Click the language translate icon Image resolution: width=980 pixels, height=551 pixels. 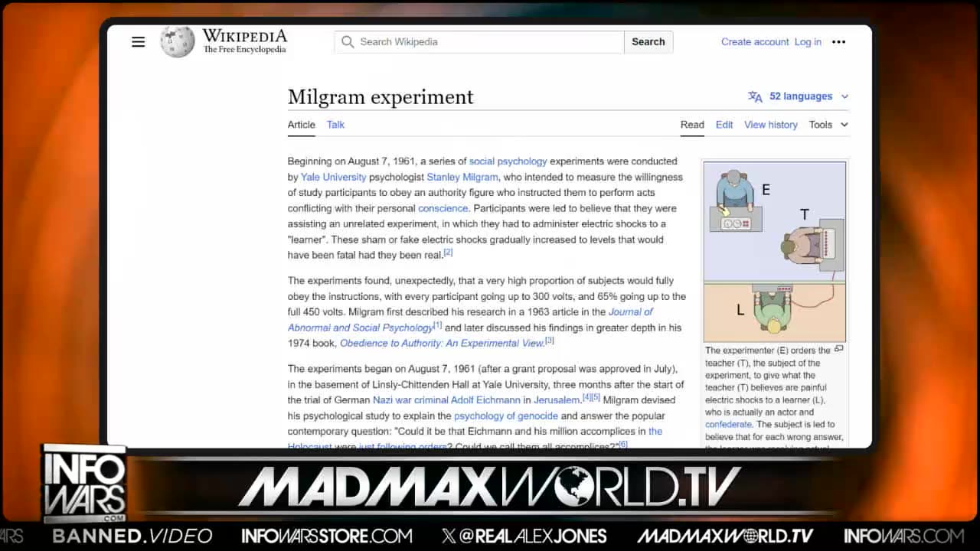tap(755, 96)
